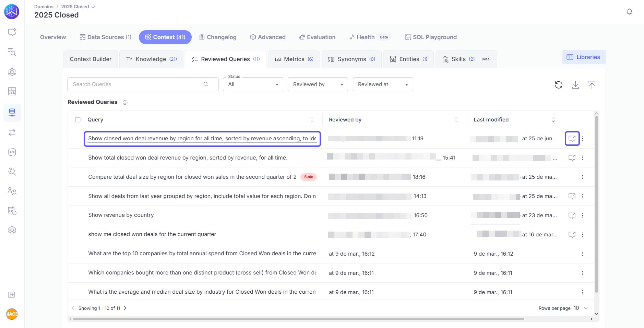Sort by the Query column
The height and width of the screenshot is (328, 644).
pyautogui.click(x=312, y=120)
